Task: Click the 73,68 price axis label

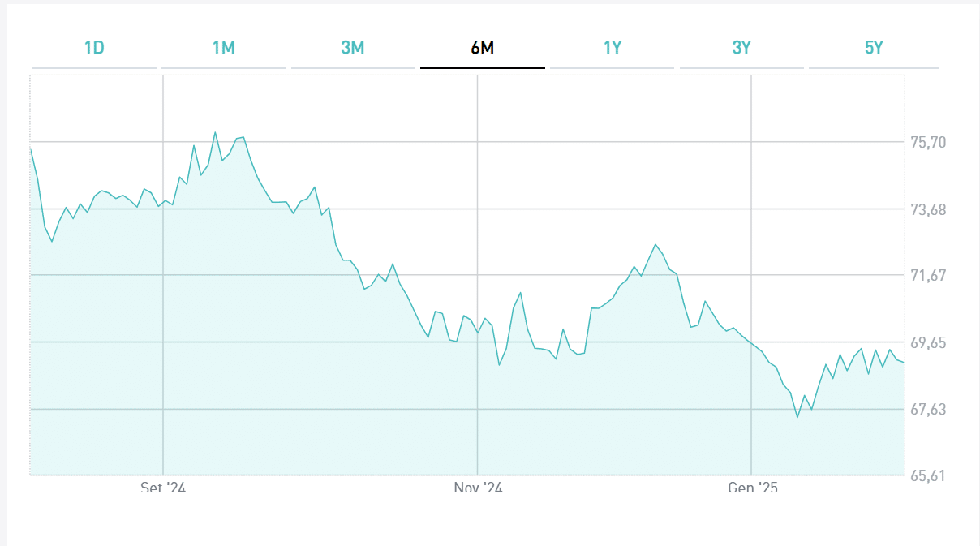Action: click(929, 210)
